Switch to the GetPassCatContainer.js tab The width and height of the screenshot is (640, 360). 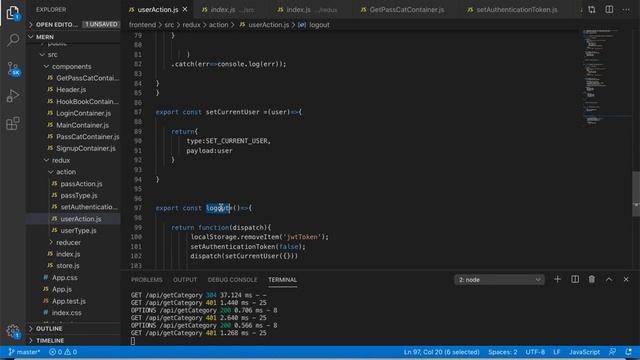point(407,9)
